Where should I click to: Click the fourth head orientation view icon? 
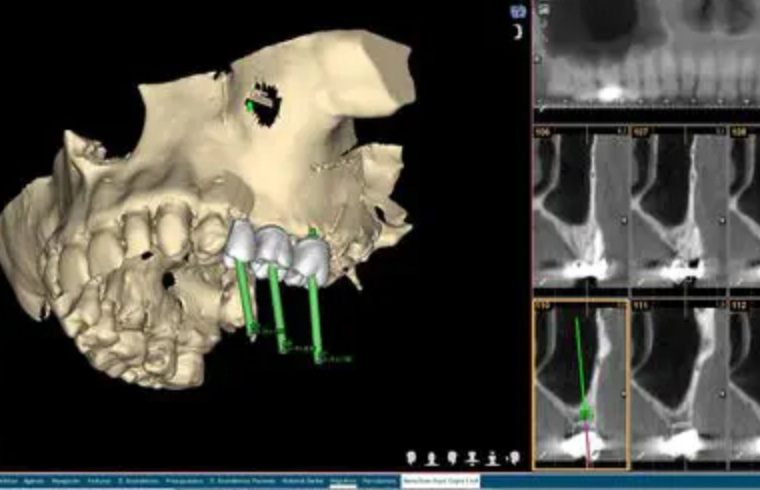coord(472,457)
